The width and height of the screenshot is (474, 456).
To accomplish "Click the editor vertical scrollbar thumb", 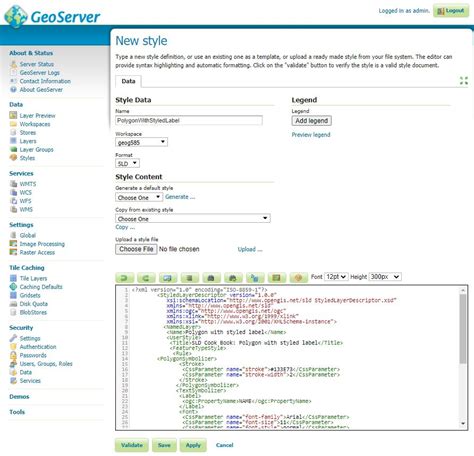I will click(463, 328).
